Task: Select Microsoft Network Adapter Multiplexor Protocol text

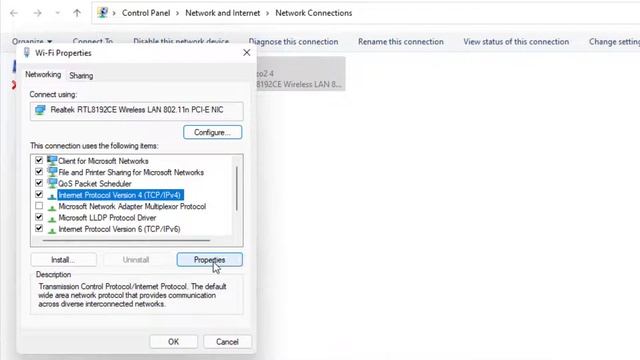Action: 132,207
